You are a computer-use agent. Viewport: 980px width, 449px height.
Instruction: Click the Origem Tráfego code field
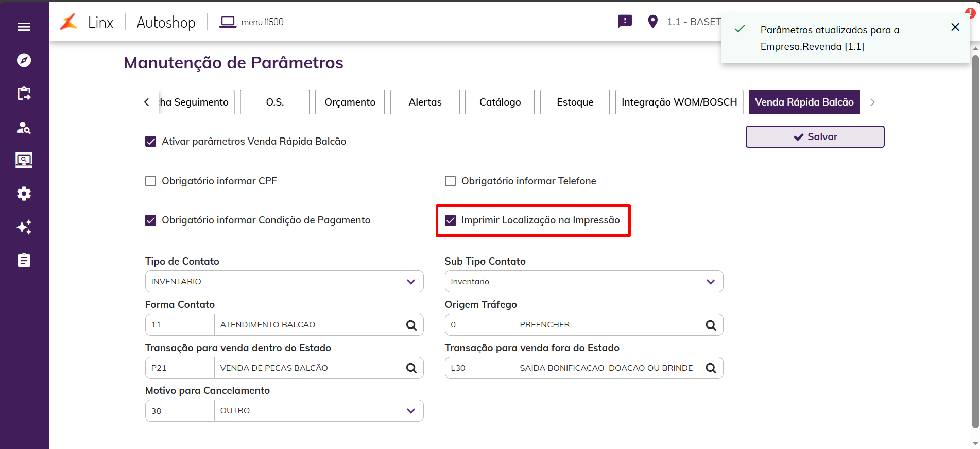pos(479,325)
